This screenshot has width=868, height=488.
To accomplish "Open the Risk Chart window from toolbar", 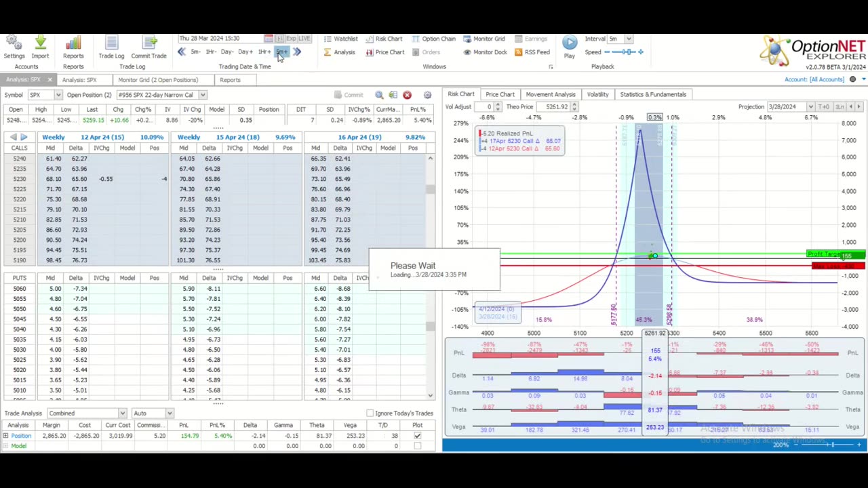I will click(x=383, y=39).
